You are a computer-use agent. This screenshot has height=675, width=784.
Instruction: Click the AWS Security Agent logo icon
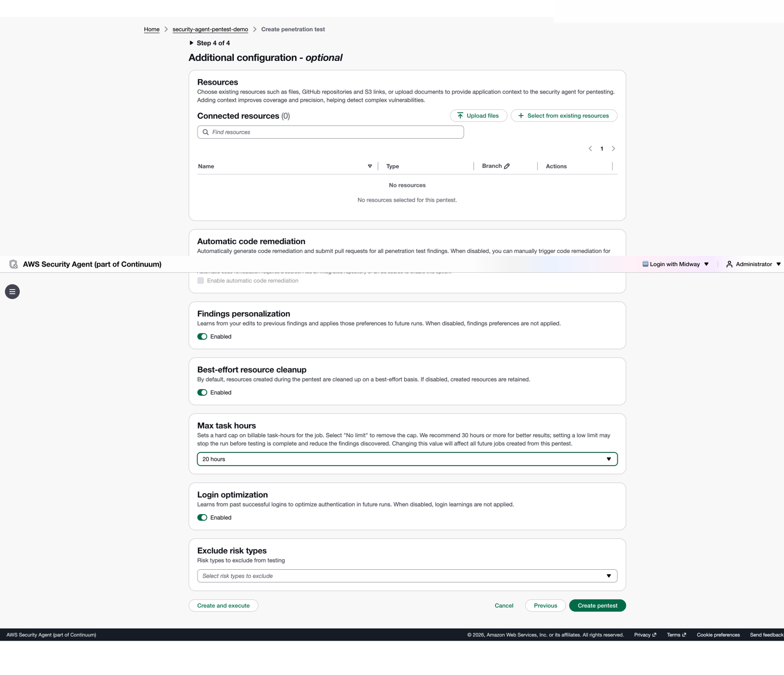pyautogui.click(x=14, y=264)
